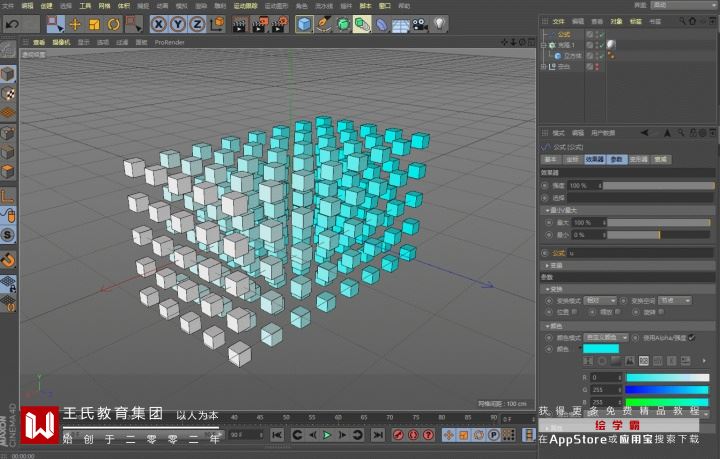Image resolution: width=720 pixels, height=459 pixels.
Task: Add a Light object
Action: point(439,24)
